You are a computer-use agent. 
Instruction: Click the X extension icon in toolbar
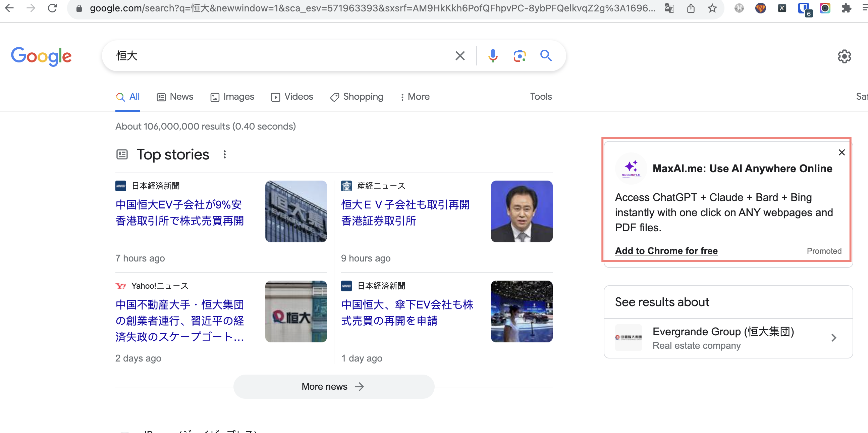[782, 8]
